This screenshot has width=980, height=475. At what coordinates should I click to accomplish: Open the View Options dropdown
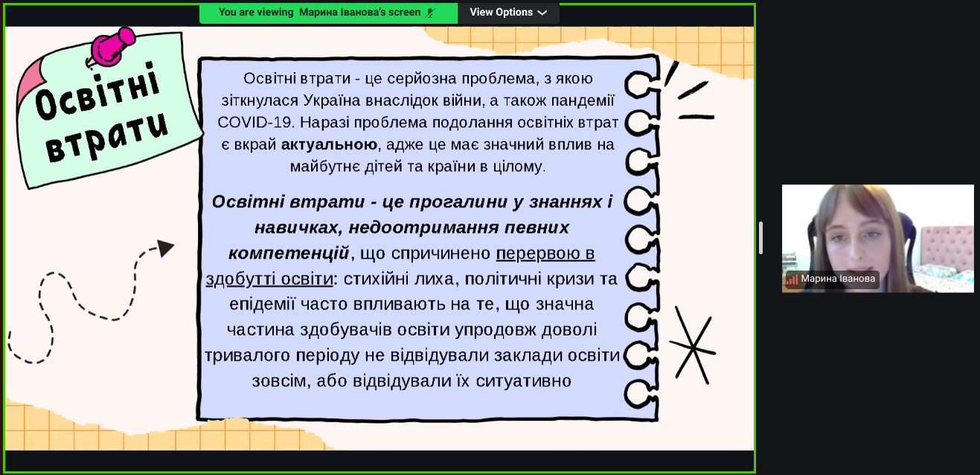point(508,13)
